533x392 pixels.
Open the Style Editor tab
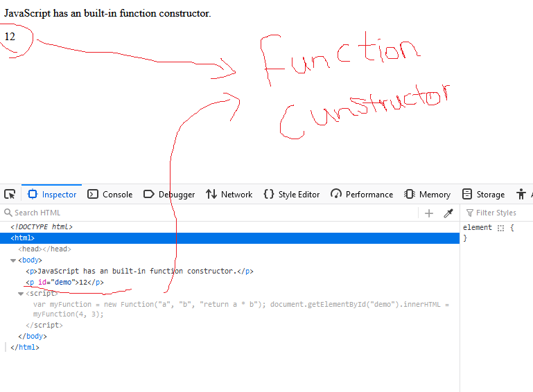point(292,195)
